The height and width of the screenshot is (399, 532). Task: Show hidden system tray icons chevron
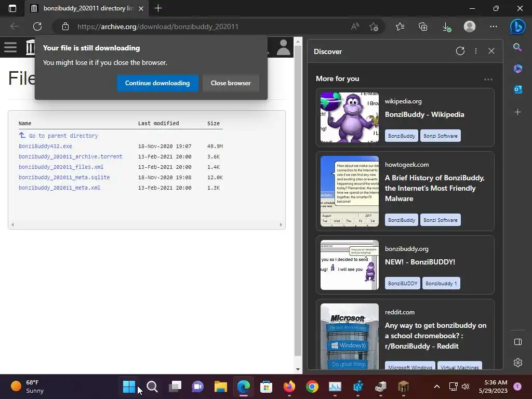(436, 387)
